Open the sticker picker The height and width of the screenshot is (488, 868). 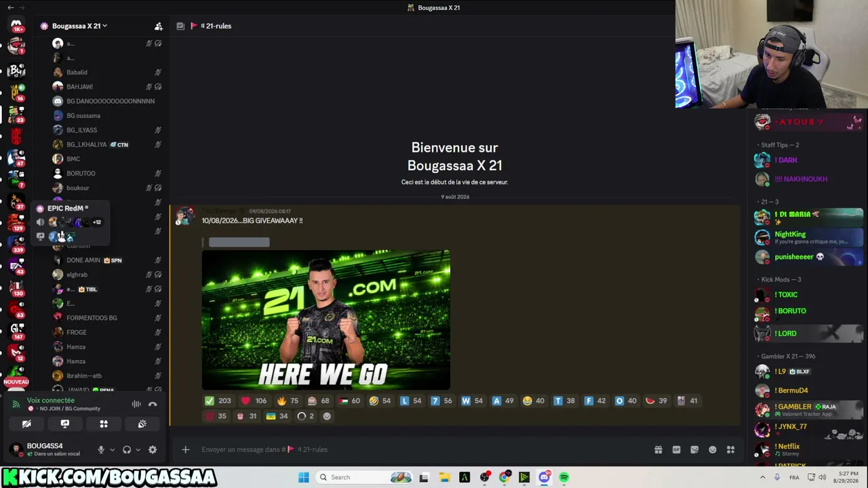click(x=694, y=449)
